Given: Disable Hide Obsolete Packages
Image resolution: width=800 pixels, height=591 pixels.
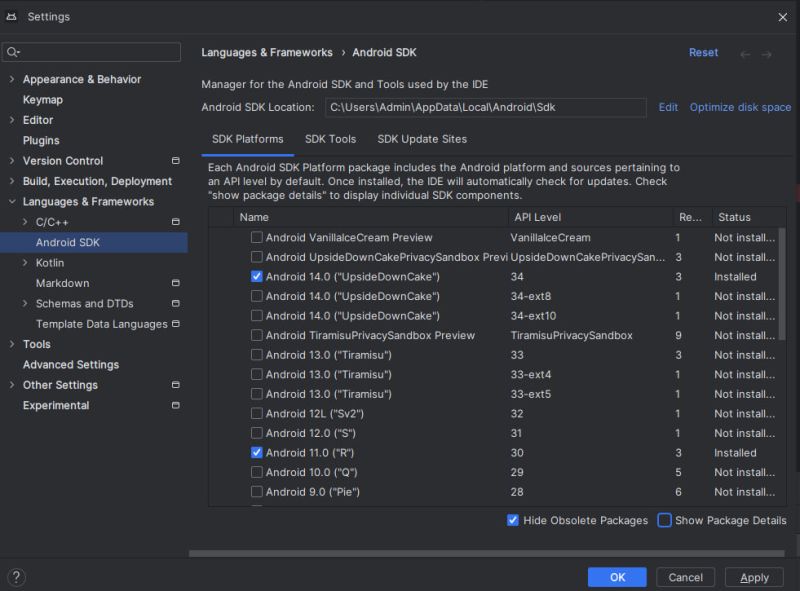Looking at the screenshot, I should click(511, 520).
